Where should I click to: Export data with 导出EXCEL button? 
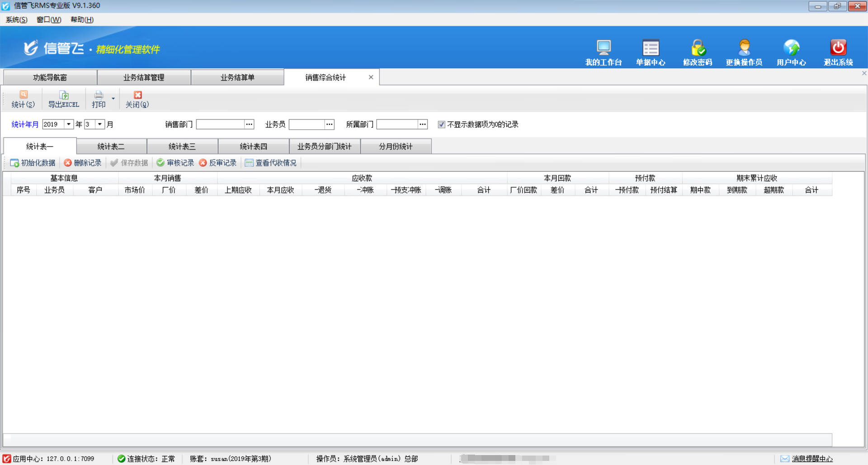(64, 99)
